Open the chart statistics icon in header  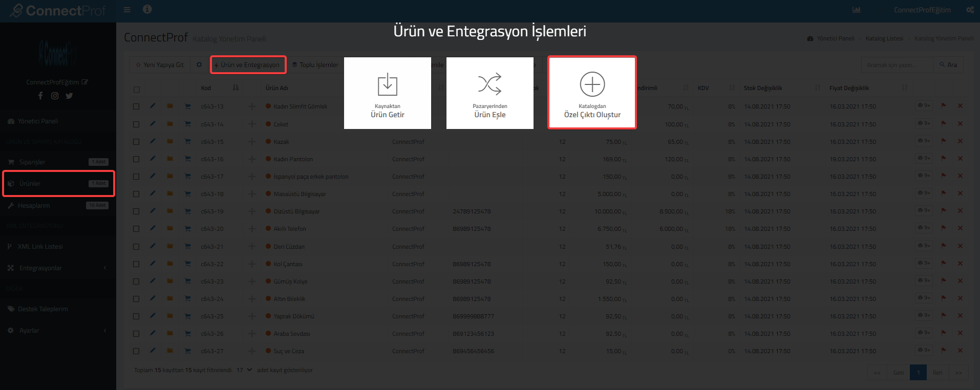pyautogui.click(x=857, y=10)
